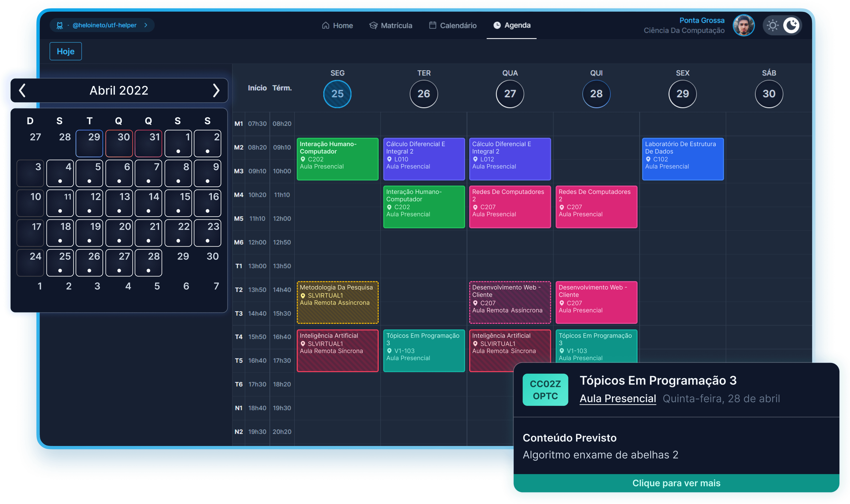Viewport: 850px width, 504px height.
Task: Select QUI day 28 circle
Action: point(596,94)
